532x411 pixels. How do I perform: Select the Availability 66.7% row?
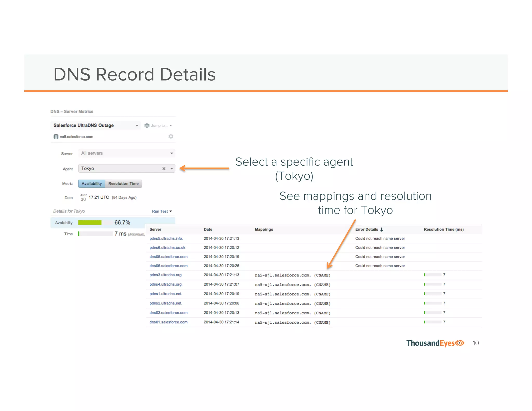point(113,223)
